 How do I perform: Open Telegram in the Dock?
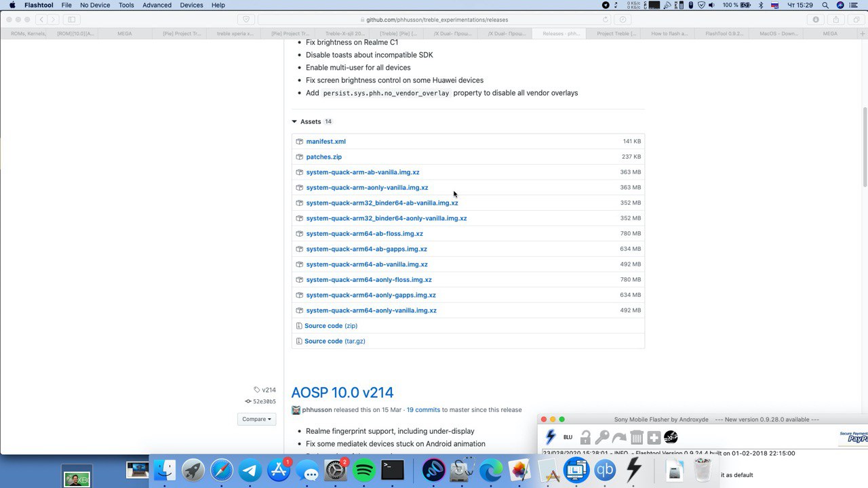[250, 470]
